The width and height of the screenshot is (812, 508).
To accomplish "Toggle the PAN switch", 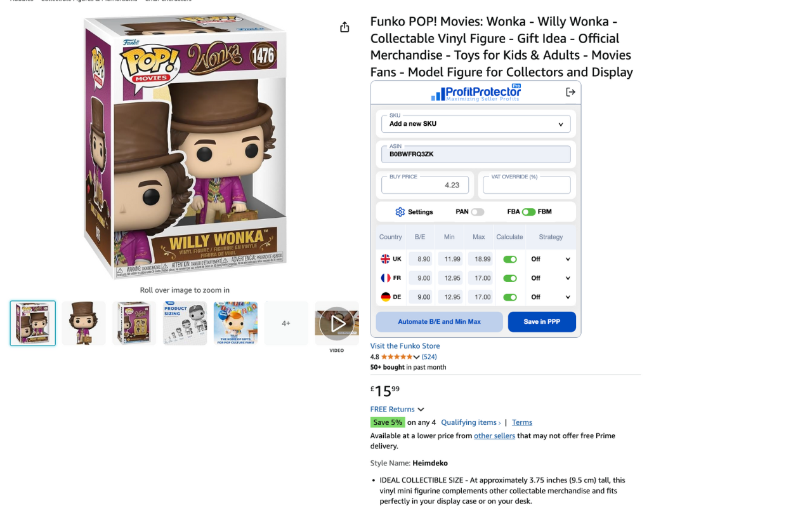I will pos(477,212).
